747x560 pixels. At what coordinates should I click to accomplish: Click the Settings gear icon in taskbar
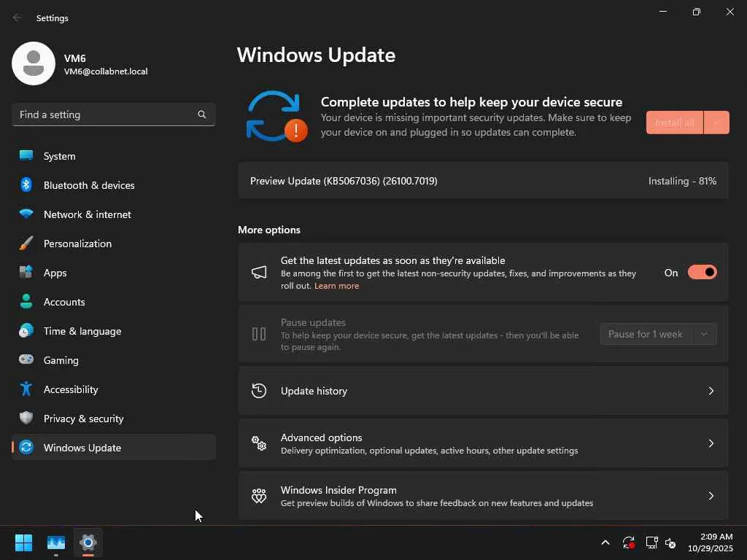[88, 542]
